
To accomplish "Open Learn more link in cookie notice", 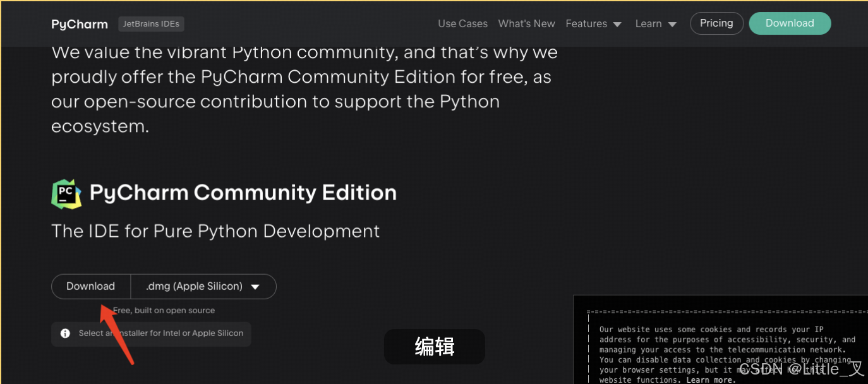I will 711,380.
